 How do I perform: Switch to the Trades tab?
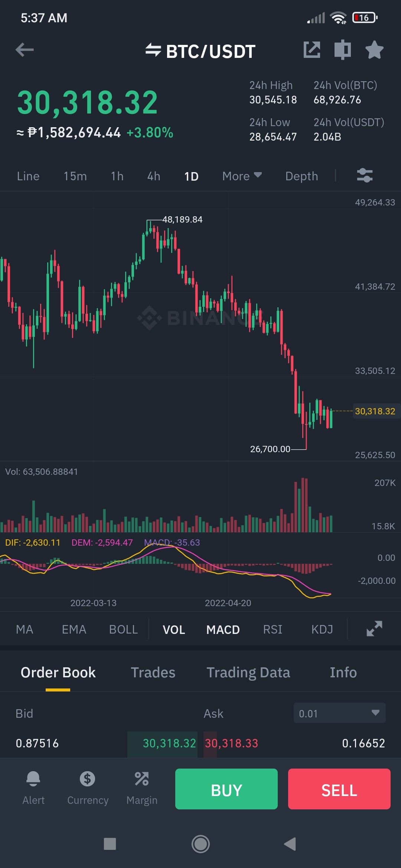[153, 673]
